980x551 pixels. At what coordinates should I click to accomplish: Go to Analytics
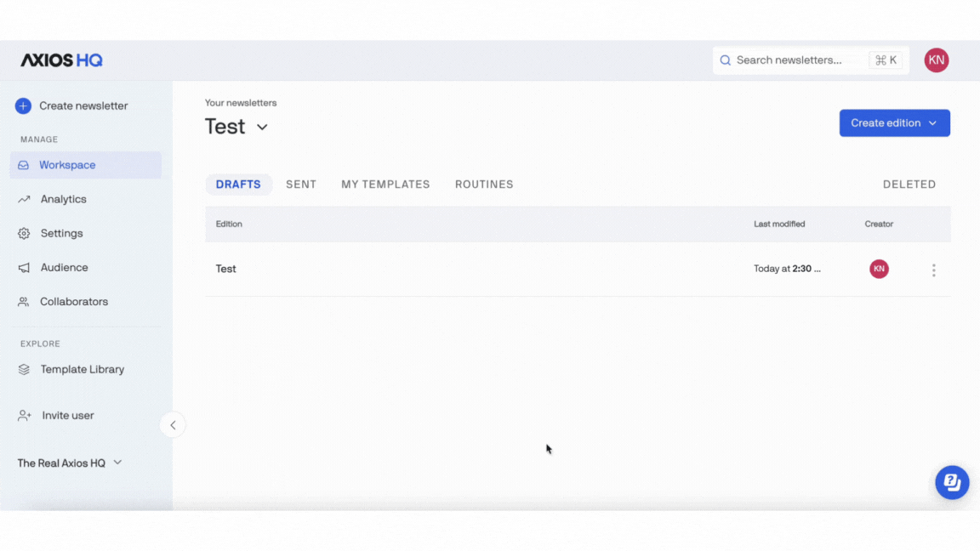(x=63, y=199)
